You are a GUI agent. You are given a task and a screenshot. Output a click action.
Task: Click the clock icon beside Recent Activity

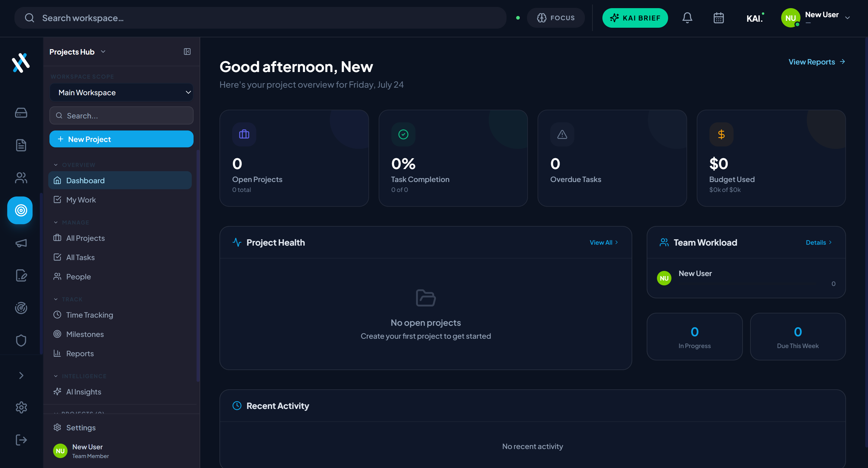coord(237,406)
